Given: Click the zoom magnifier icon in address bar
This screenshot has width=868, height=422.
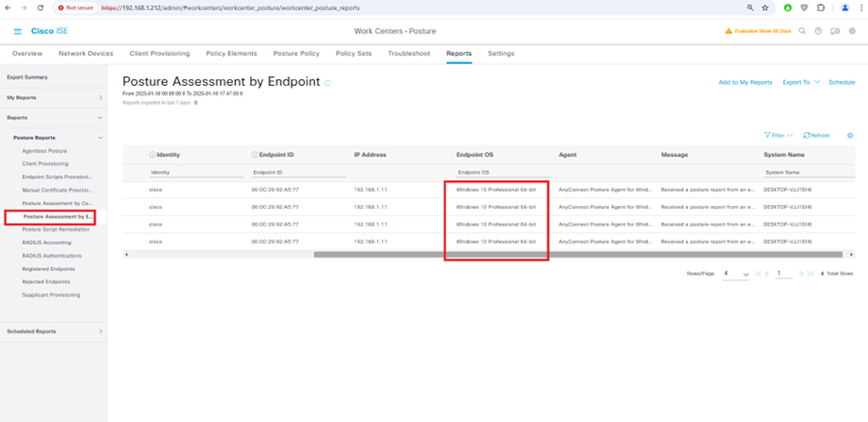Looking at the screenshot, I should click(x=750, y=8).
